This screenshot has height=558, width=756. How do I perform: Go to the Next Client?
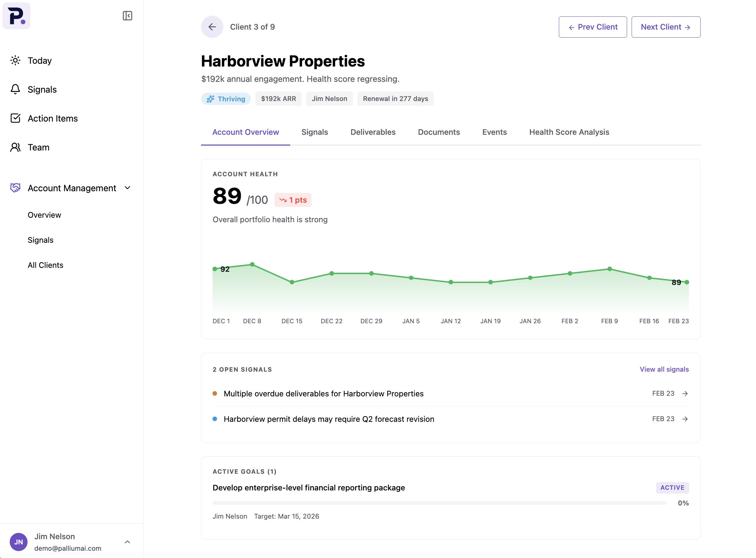665,27
